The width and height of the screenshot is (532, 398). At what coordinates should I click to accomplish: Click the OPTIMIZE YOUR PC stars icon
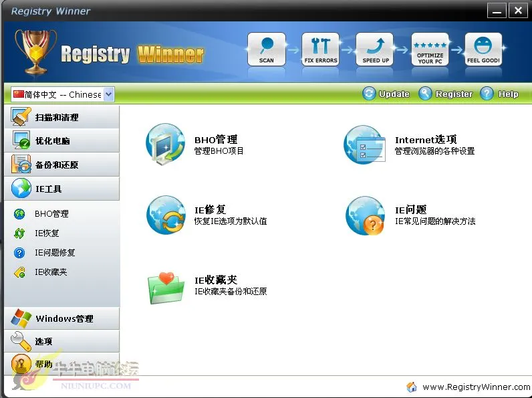(430, 49)
